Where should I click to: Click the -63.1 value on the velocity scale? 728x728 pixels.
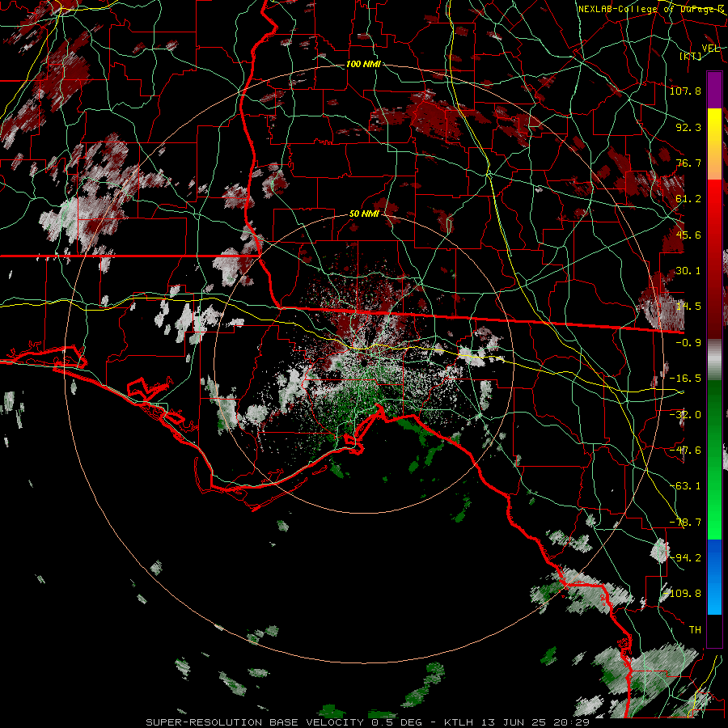click(685, 486)
